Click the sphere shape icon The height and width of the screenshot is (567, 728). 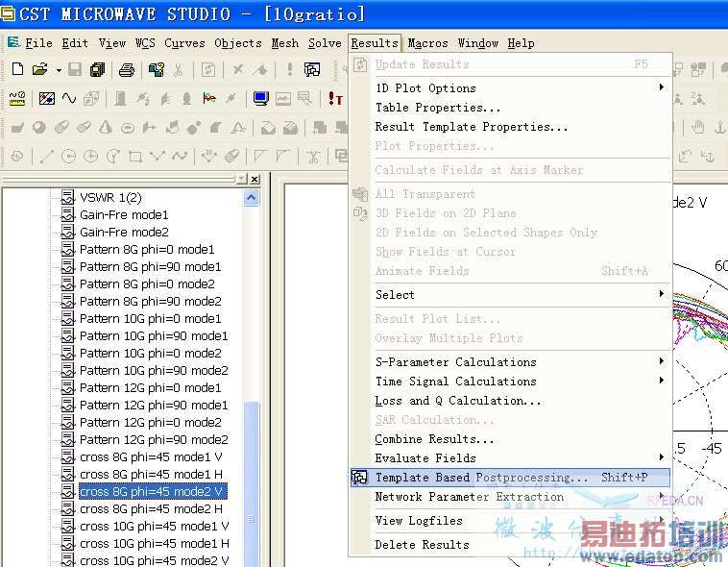[39, 127]
